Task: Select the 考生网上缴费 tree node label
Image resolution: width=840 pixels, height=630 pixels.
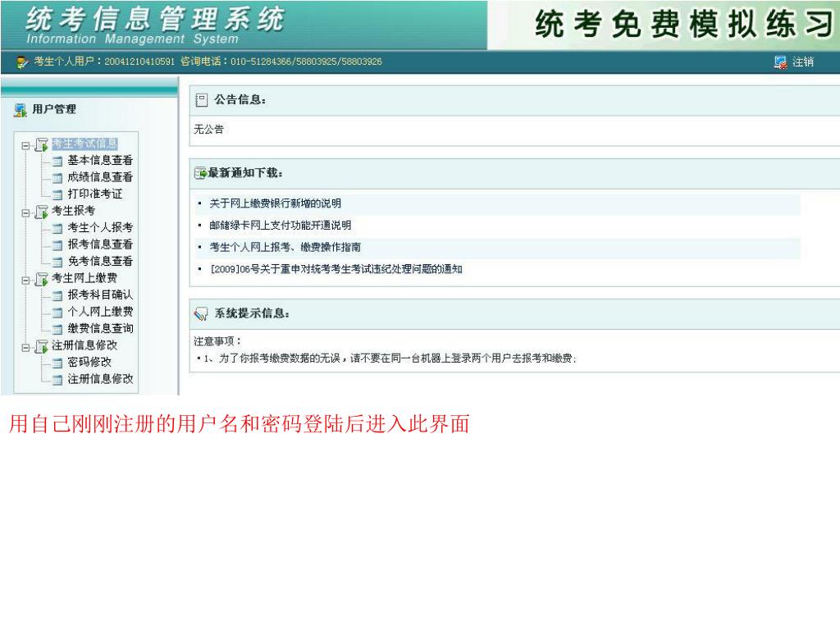Action: coord(84,278)
